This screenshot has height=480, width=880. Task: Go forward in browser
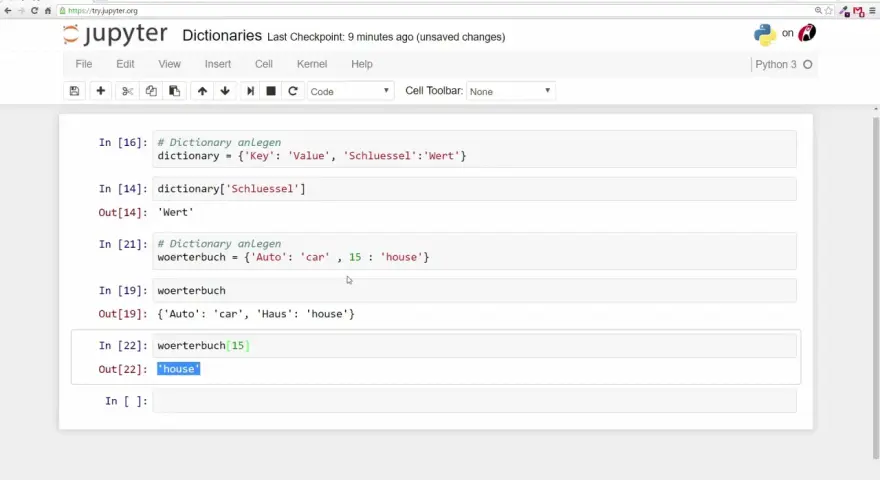pyautogui.click(x=21, y=11)
